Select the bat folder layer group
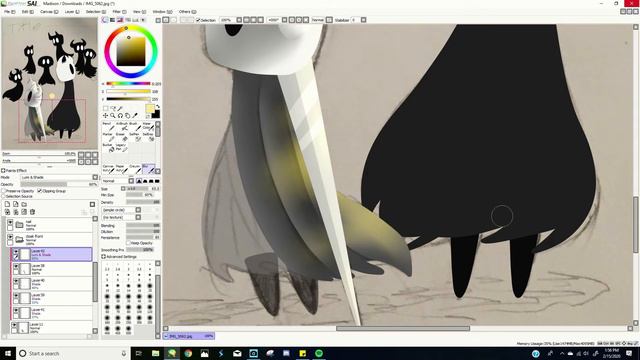Screen dimensions: 640x360 click(50, 224)
